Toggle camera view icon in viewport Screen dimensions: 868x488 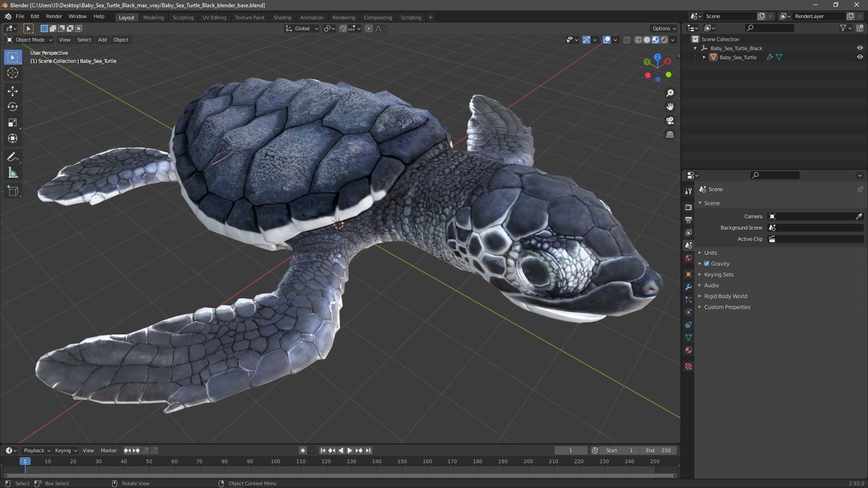tap(670, 121)
